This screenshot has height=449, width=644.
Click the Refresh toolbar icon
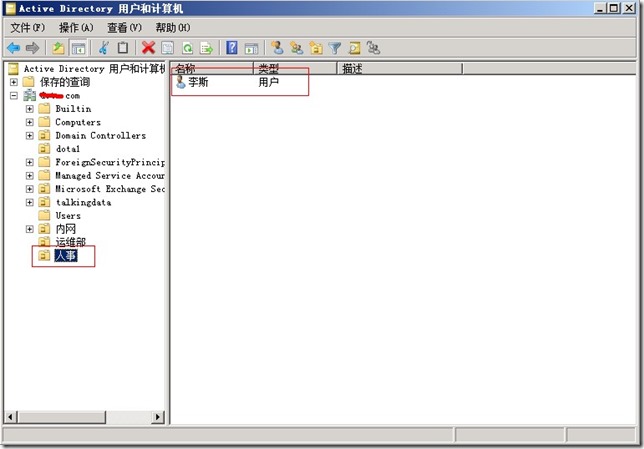point(187,47)
